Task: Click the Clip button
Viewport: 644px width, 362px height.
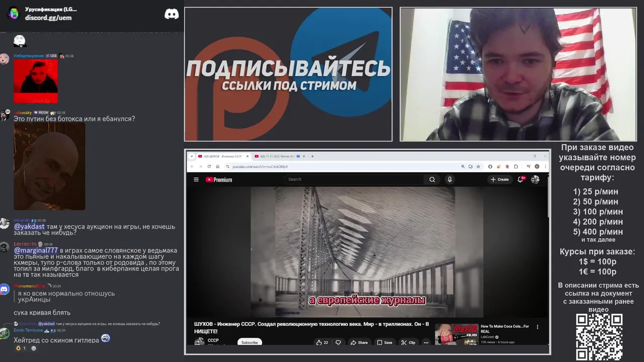Action: pyautogui.click(x=409, y=342)
